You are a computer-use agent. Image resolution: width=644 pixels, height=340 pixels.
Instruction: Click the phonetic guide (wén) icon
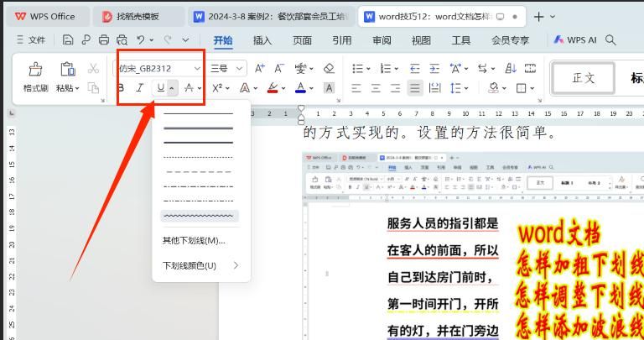coord(301,68)
